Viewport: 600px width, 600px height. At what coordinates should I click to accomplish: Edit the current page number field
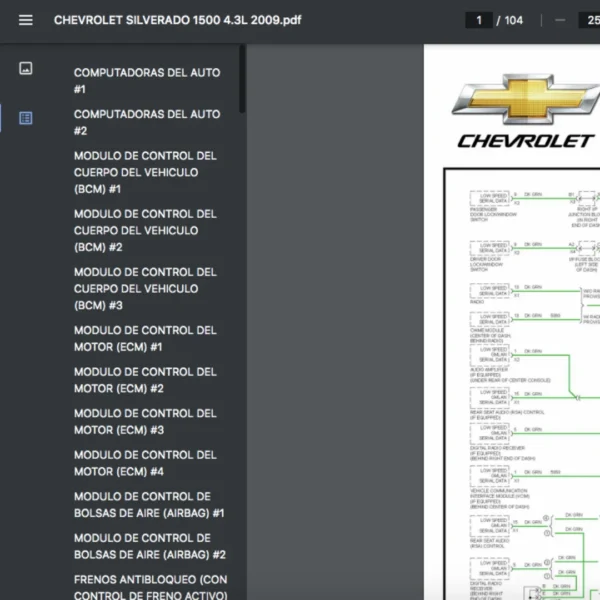pos(479,20)
